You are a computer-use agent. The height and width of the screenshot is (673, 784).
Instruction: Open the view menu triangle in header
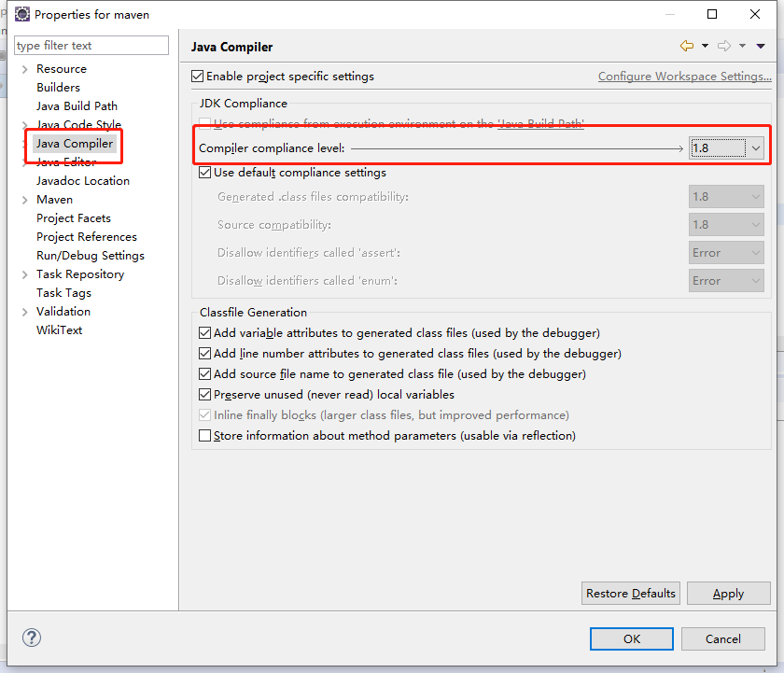pyautogui.click(x=761, y=46)
